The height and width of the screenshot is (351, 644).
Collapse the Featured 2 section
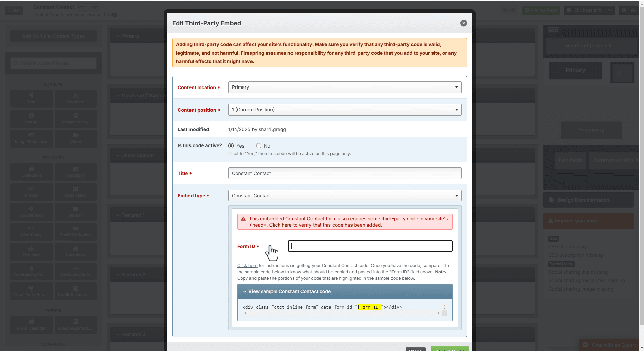pos(118,275)
